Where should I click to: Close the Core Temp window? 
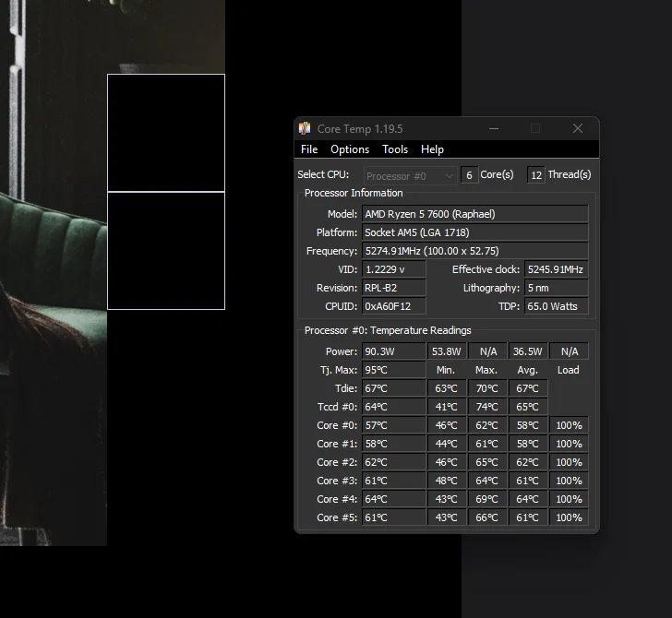click(577, 128)
